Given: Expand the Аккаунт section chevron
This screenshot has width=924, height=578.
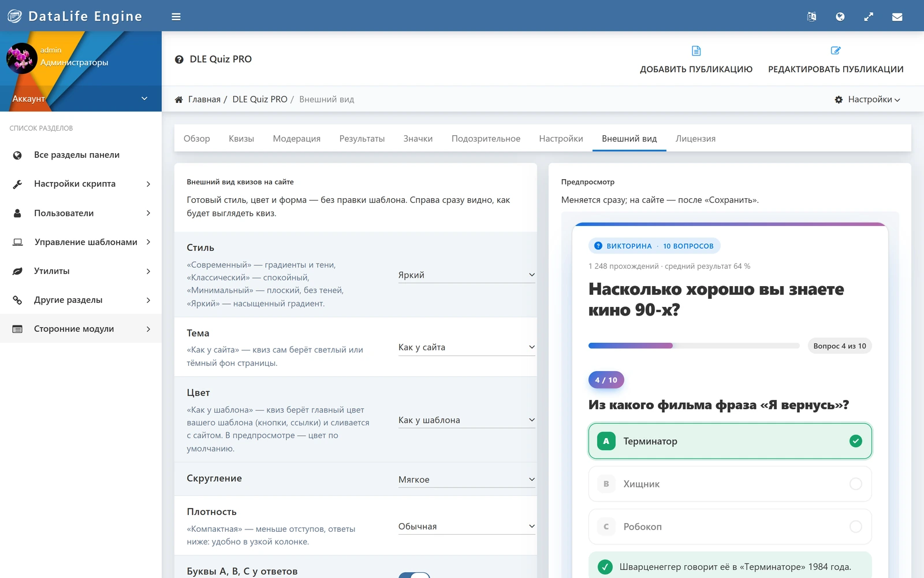Looking at the screenshot, I should click(x=144, y=99).
